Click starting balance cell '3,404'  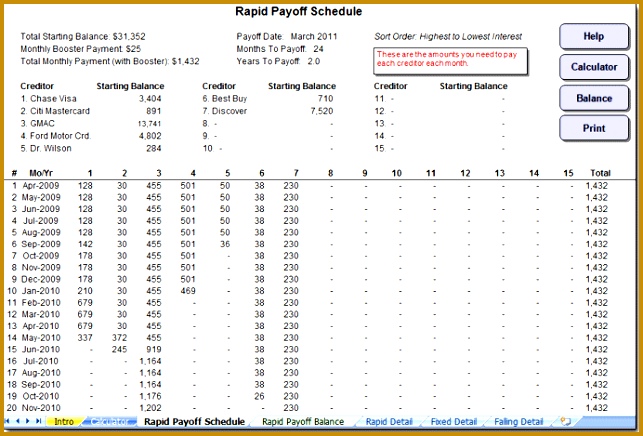[150, 98]
